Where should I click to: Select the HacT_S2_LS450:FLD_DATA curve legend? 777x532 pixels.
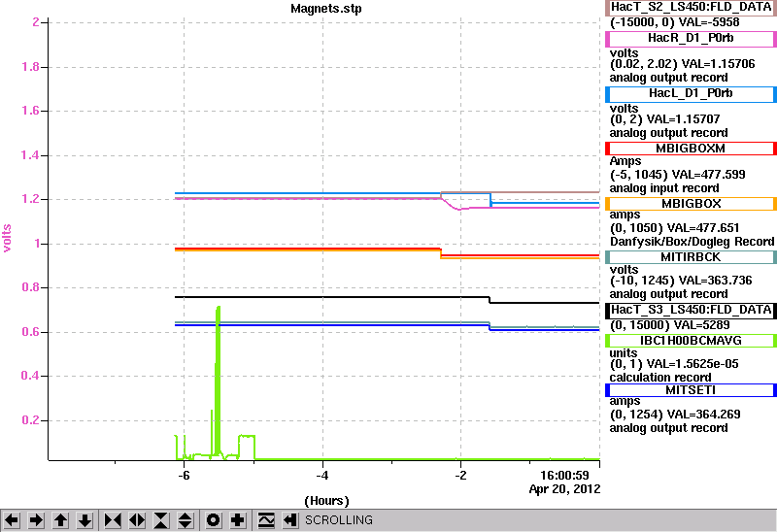coord(691,8)
